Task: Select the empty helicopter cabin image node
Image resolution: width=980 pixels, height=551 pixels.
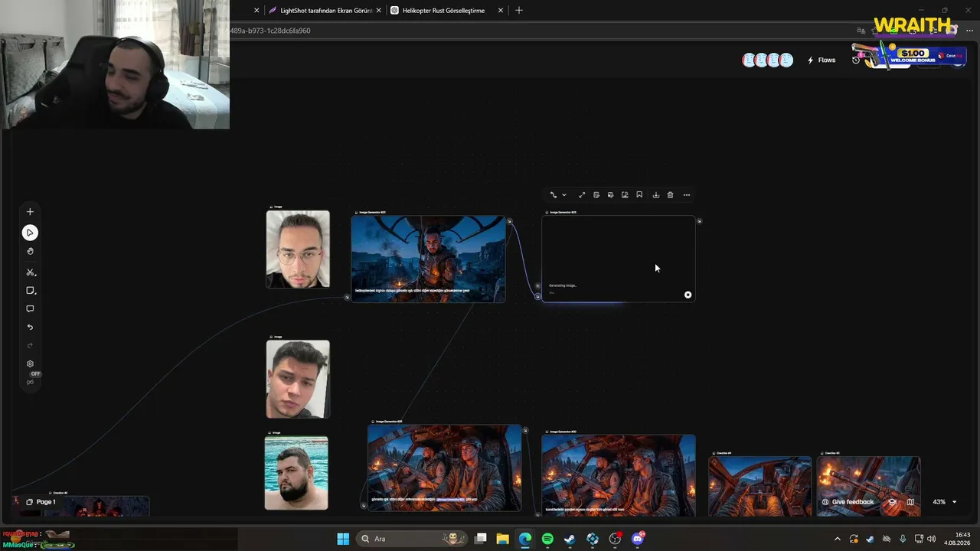Action: point(759,486)
